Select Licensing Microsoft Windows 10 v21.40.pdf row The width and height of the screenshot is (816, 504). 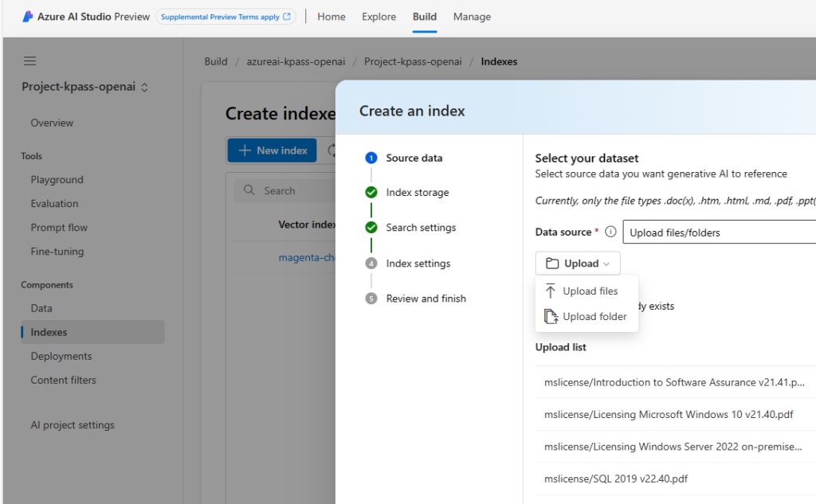(676, 415)
